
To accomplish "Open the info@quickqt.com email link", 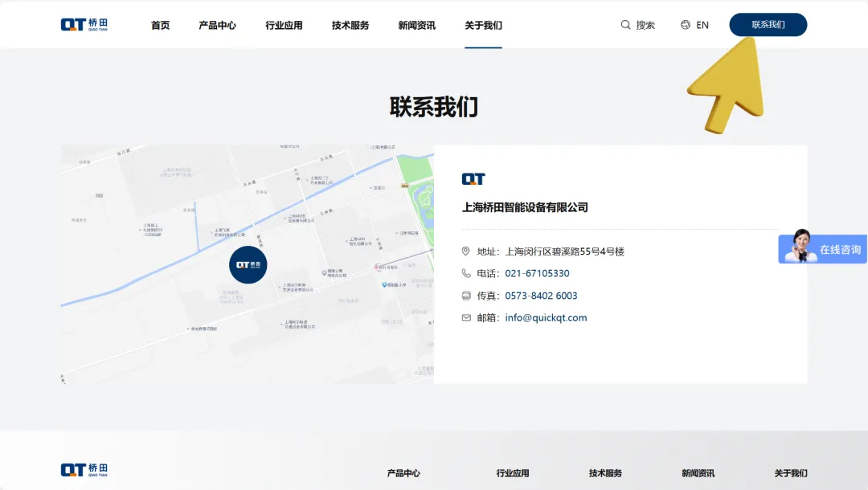I will (548, 317).
